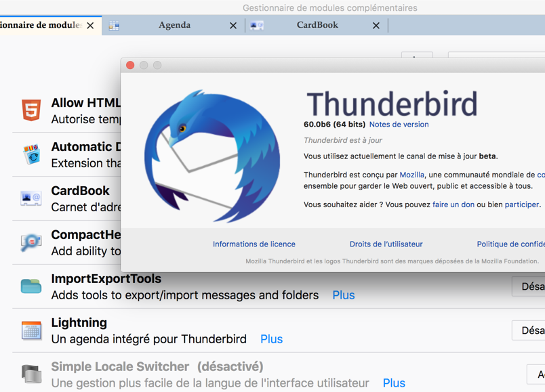The width and height of the screenshot is (545, 392).
Task: Click the Thunderbird est à jour status
Action: (x=343, y=140)
